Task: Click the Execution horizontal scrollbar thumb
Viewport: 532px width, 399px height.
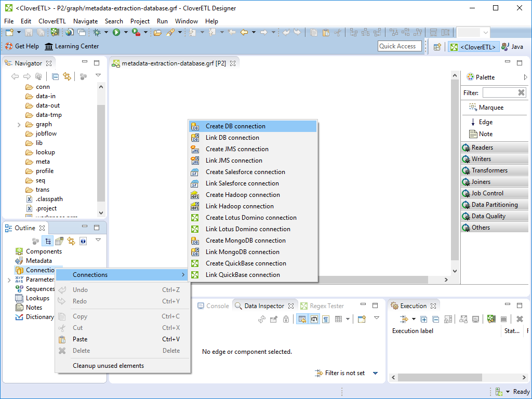Action: click(440, 377)
